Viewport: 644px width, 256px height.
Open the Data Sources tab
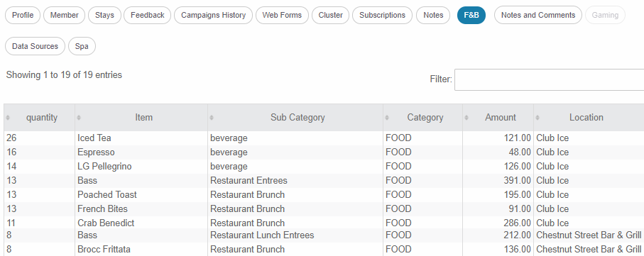[35, 46]
